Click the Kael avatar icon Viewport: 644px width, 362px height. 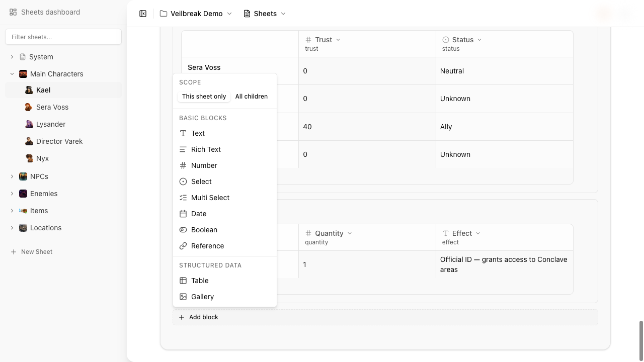pos(29,90)
